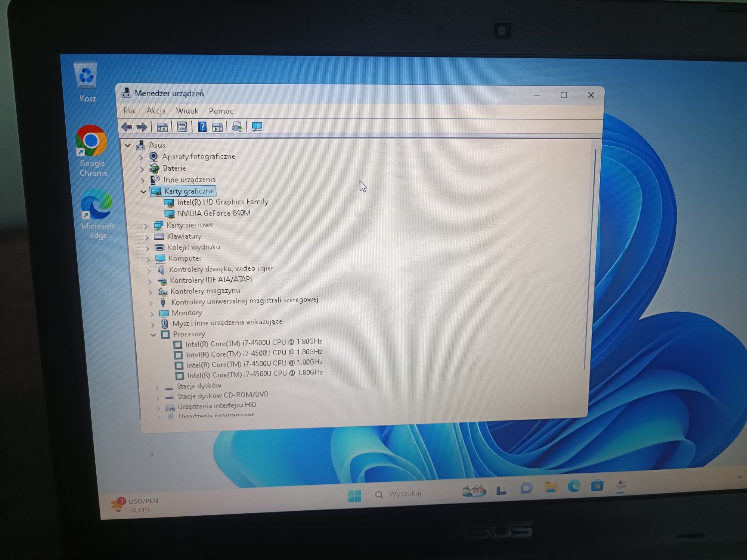Open the Properties toolbar icon
The width and height of the screenshot is (747, 560).
182,127
